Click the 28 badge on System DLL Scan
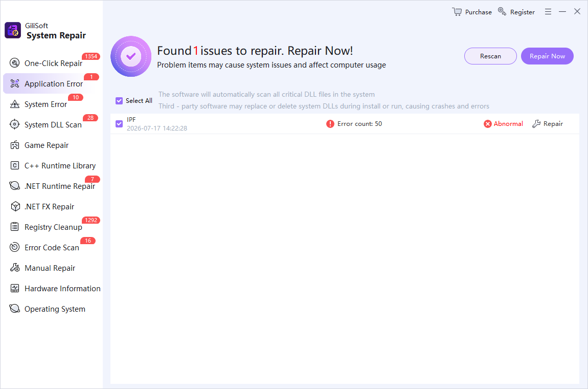The height and width of the screenshot is (389, 588). [x=91, y=118]
